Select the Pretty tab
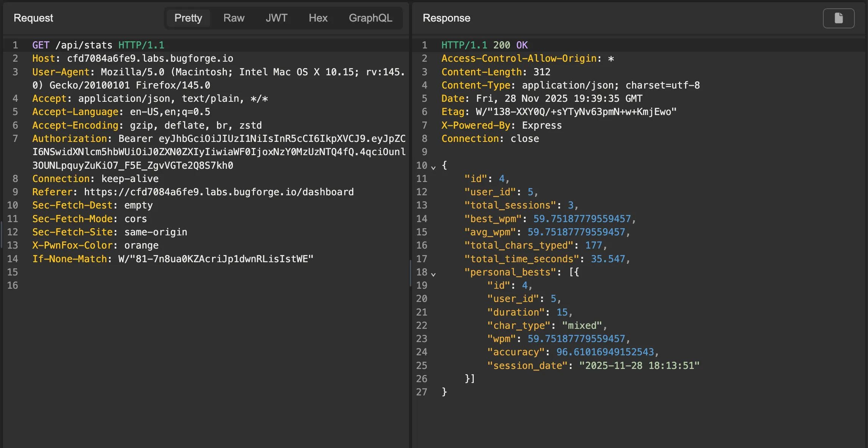Viewport: 868px width, 448px height. pos(188,18)
